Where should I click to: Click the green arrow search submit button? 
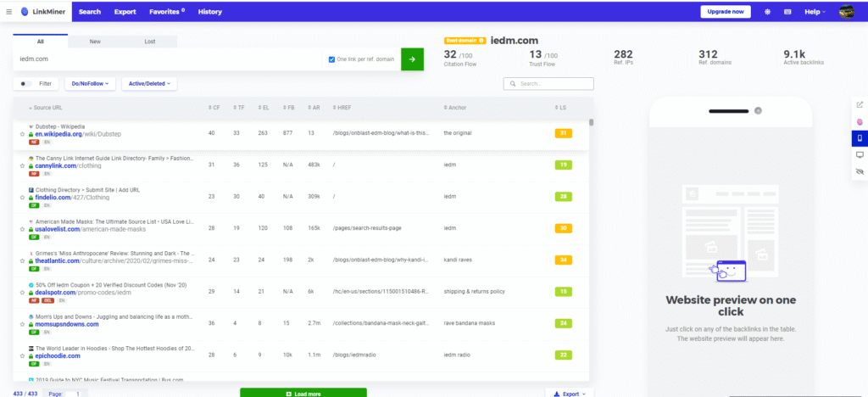point(412,59)
